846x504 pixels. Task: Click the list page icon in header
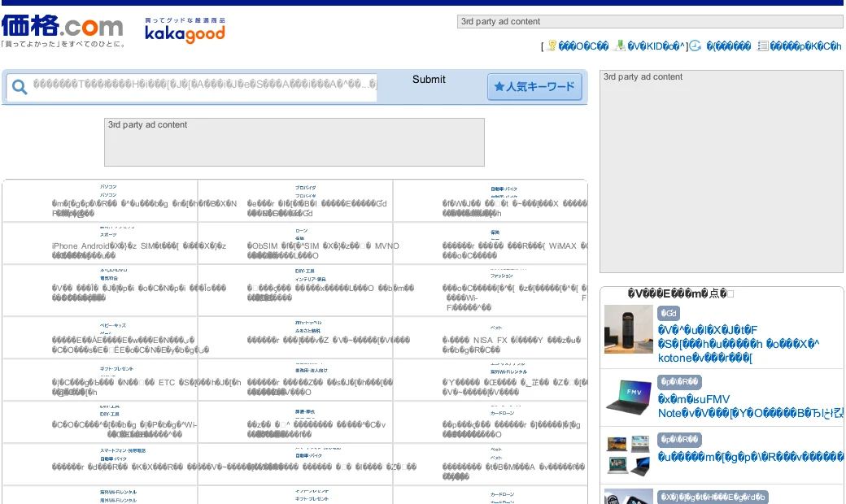[x=762, y=46]
